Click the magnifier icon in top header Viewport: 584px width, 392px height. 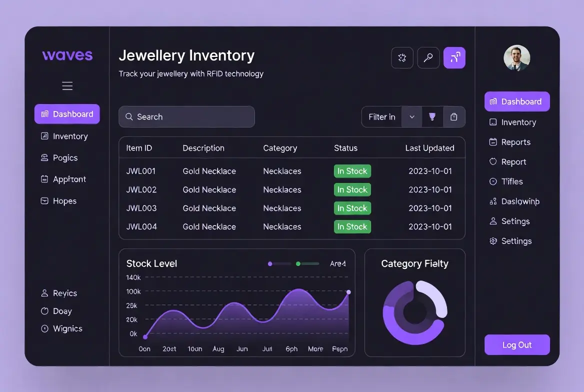point(428,58)
